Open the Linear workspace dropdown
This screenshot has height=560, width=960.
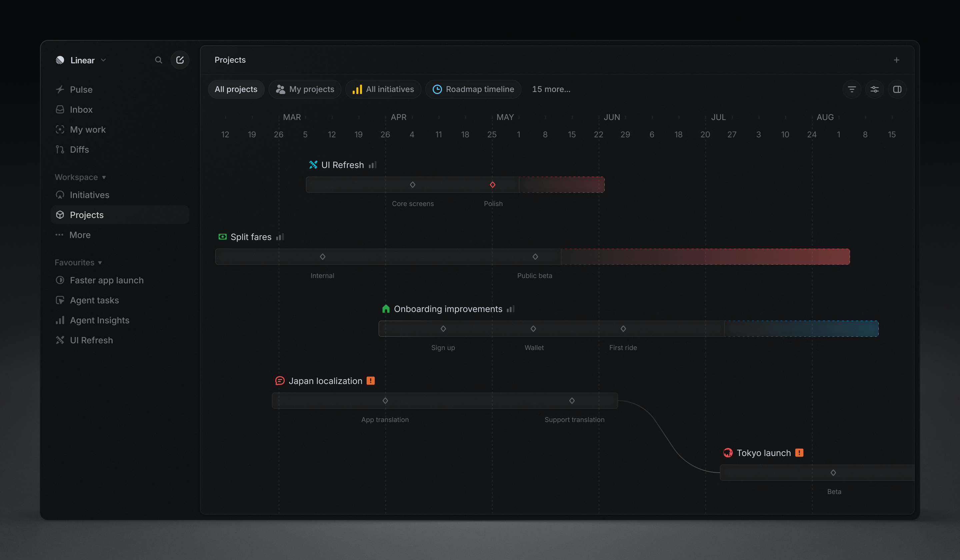coord(81,60)
